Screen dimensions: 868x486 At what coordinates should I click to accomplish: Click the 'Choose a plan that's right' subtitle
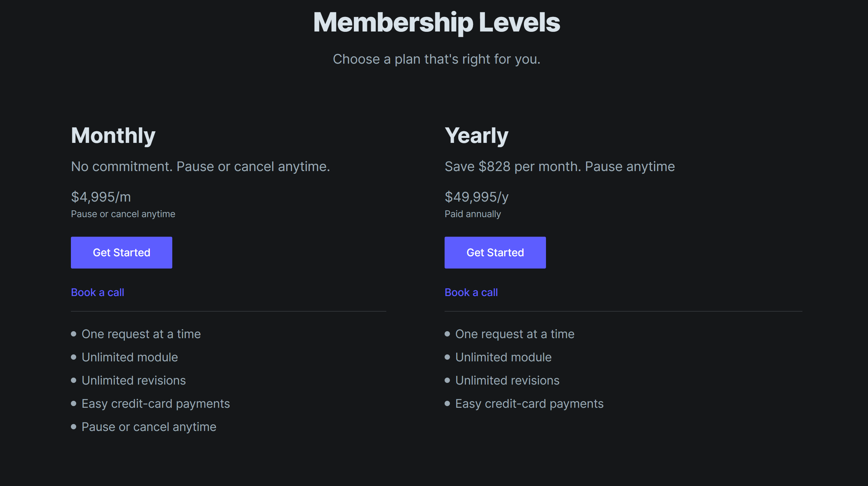(436, 59)
